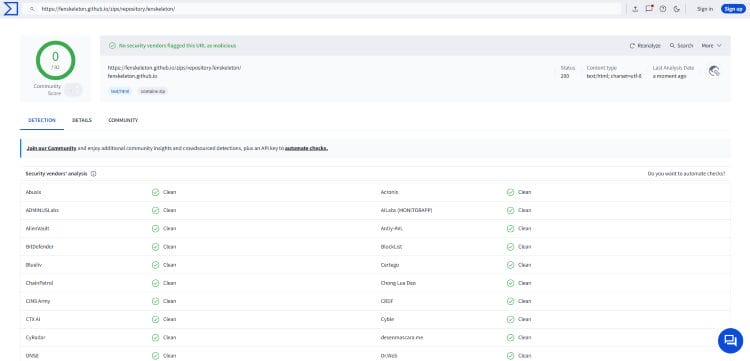Viewport: 750px width, 361px height.
Task: Click the Clean check icon for CINS Army
Action: 155,301
